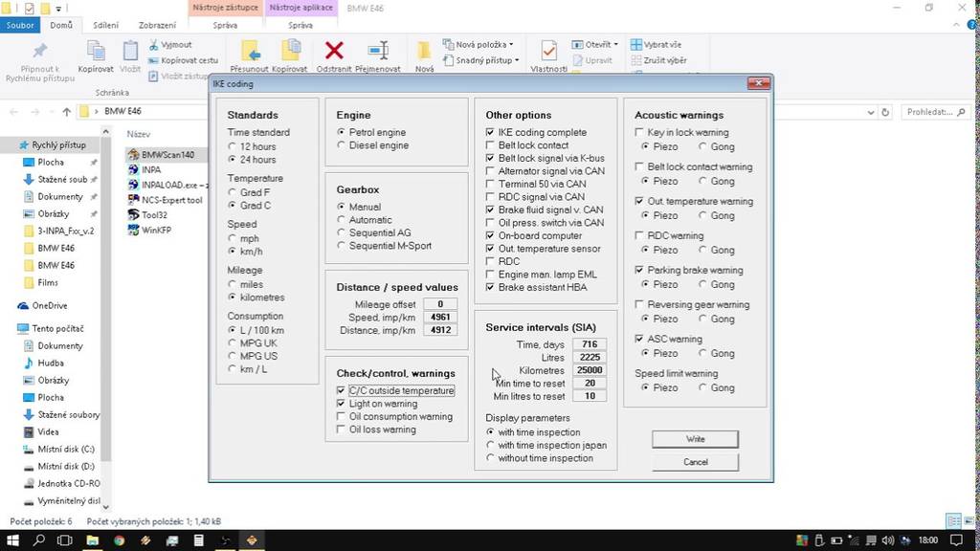Click the Odstranit red X icon
Screen dimensions: 980x551
pos(334,50)
